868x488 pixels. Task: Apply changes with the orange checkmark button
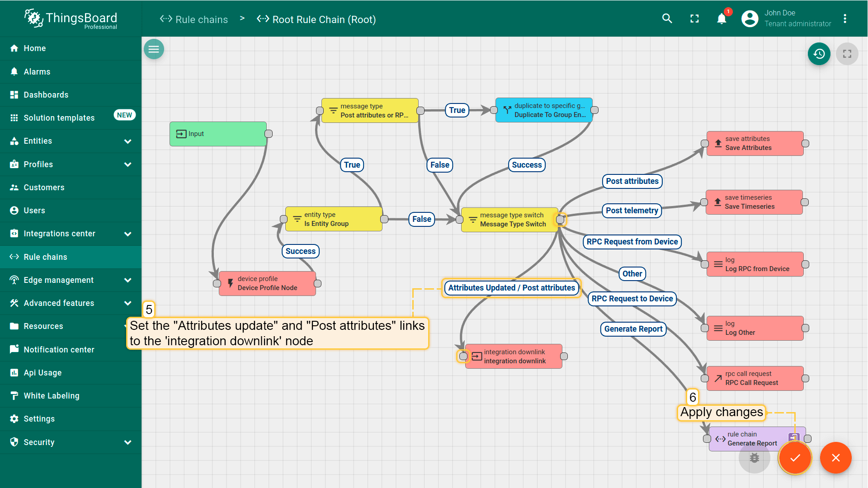point(795,458)
